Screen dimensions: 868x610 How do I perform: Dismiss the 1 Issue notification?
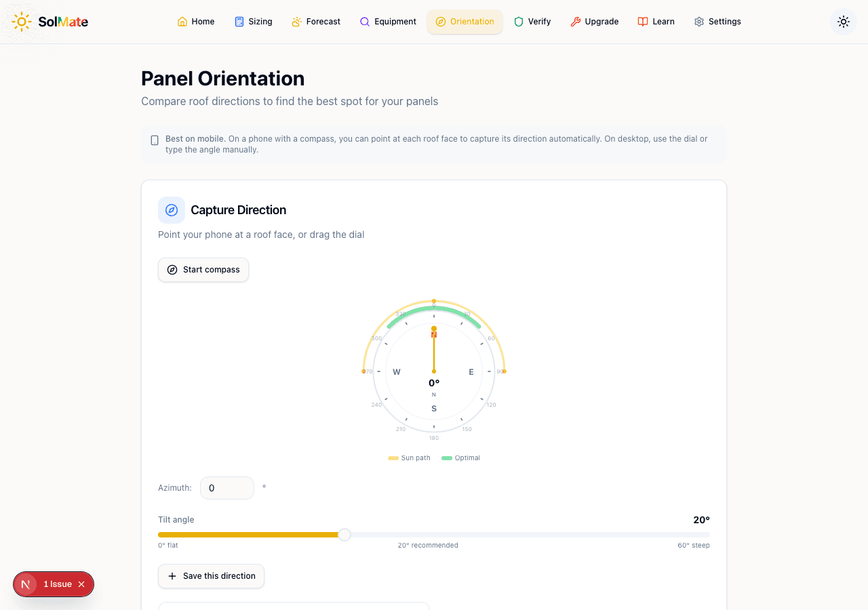pos(81,584)
